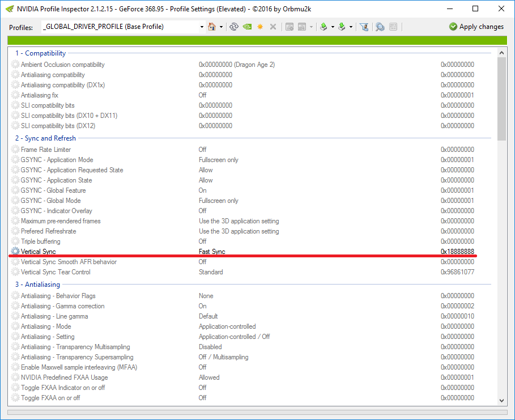Open the Profiles combo box

click(x=202, y=27)
